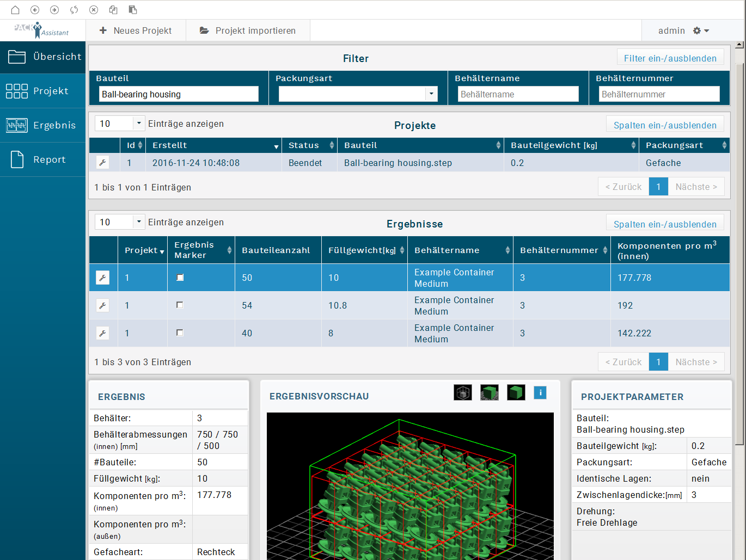Open the info panel via the blue i icon
The image size is (746, 560).
540,392
